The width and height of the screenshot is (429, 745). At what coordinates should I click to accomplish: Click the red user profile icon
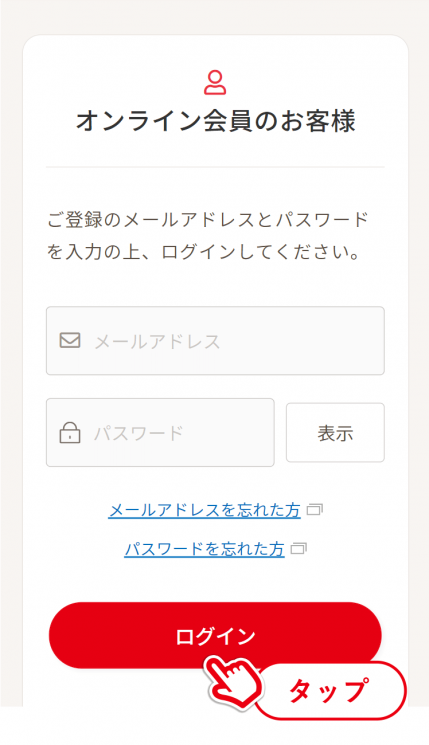pyautogui.click(x=215, y=83)
